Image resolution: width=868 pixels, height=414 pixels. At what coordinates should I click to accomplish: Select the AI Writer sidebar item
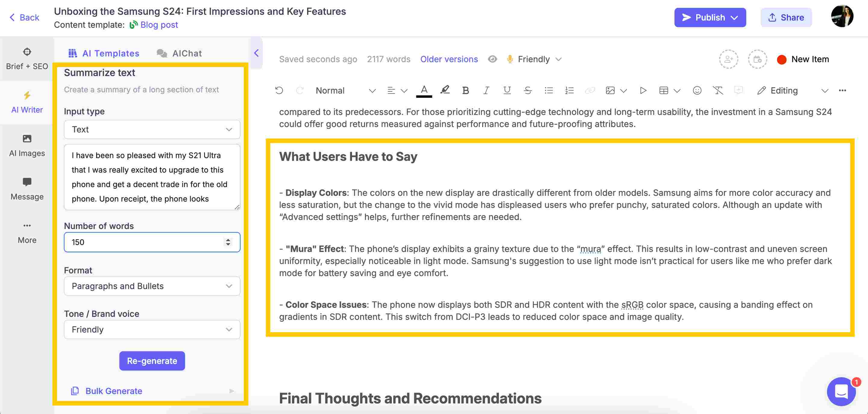click(27, 102)
